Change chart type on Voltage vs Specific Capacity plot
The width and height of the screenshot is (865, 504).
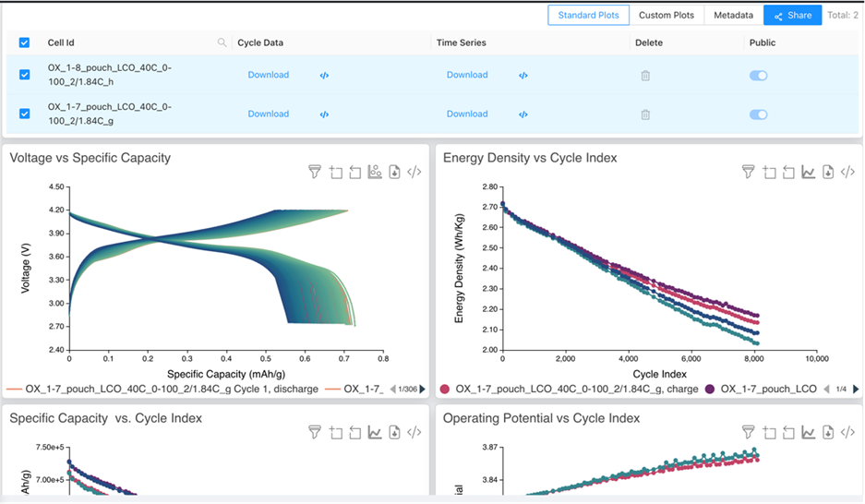(x=375, y=172)
